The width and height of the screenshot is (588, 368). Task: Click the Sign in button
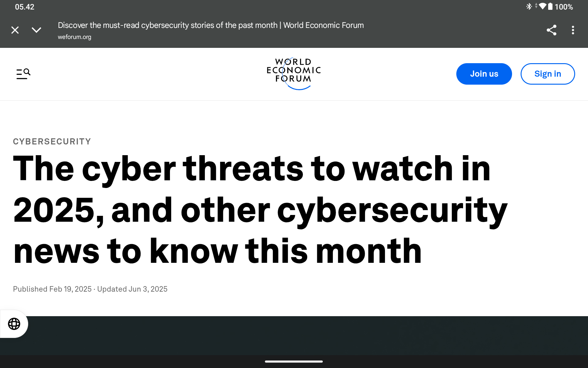tap(547, 74)
